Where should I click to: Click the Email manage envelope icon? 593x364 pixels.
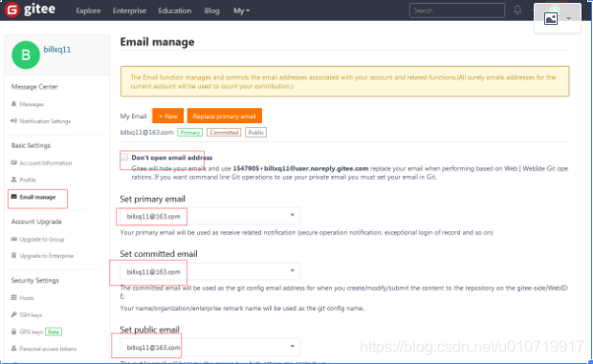pos(14,197)
